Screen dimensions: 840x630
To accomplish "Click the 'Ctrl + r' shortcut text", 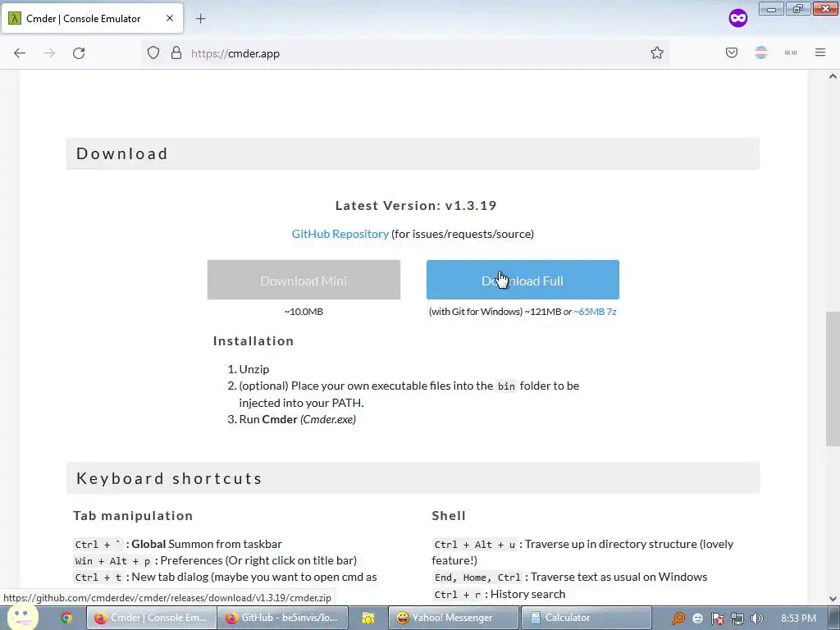I will (x=458, y=595).
